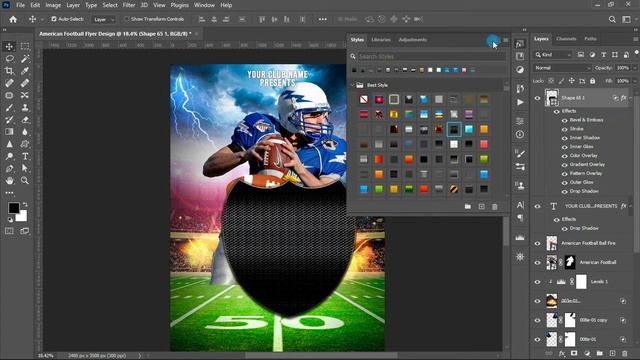Screen dimensions: 640x360
Task: Add layer style fx at Layers panel bottom
Action: (x=562, y=353)
